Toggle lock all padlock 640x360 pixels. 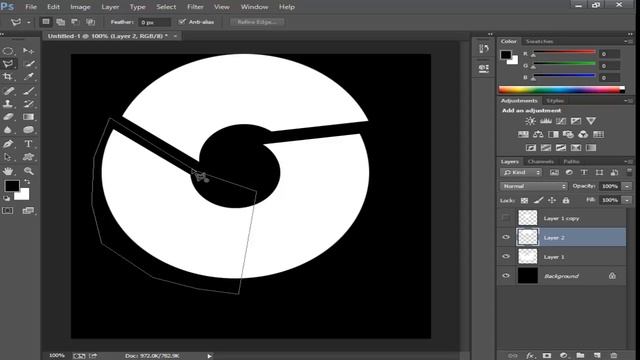tap(566, 200)
